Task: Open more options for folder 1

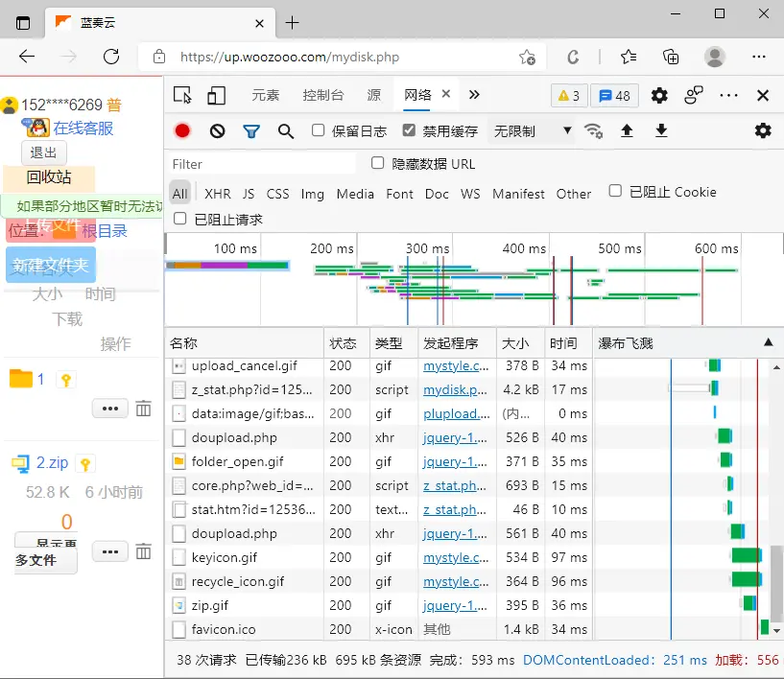Action: [110, 409]
